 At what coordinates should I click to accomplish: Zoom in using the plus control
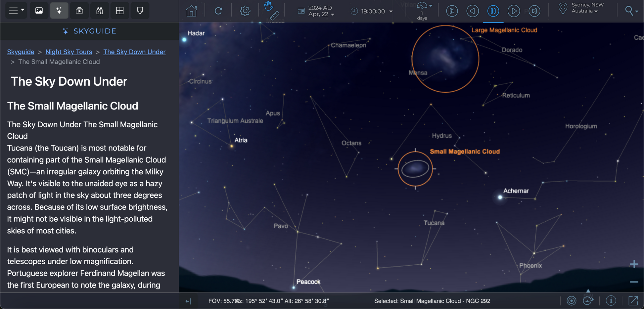(x=634, y=264)
